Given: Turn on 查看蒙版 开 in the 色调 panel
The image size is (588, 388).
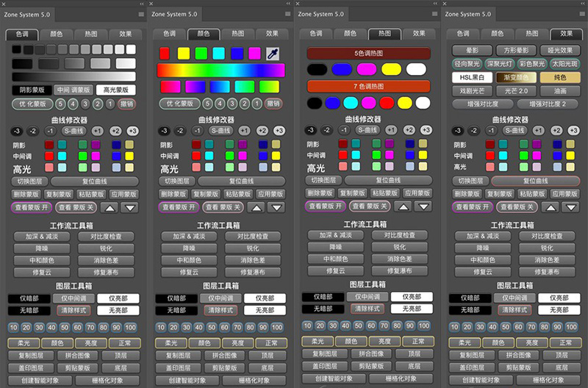Looking at the screenshot, I should coord(32,207).
